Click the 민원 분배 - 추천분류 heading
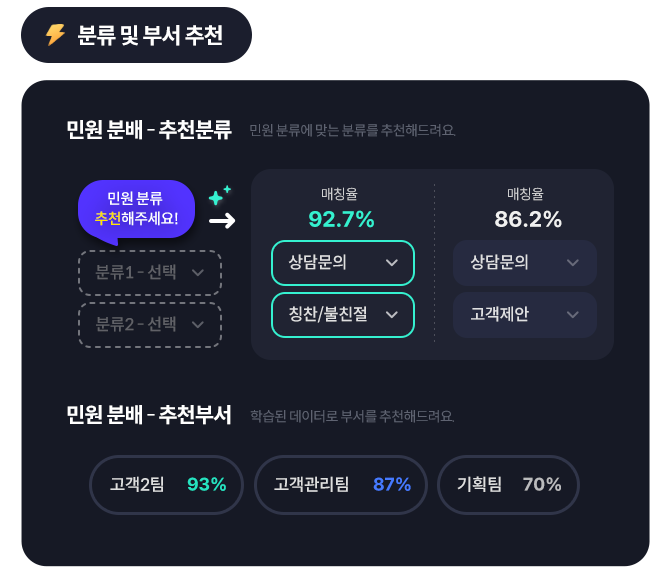Viewport: 670px width, 580px height. click(x=149, y=130)
